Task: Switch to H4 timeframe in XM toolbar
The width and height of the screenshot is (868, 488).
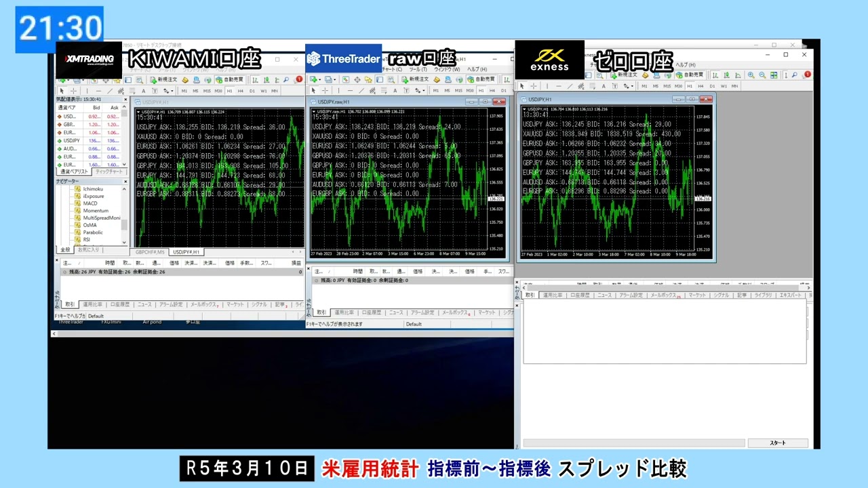Action: pos(240,91)
